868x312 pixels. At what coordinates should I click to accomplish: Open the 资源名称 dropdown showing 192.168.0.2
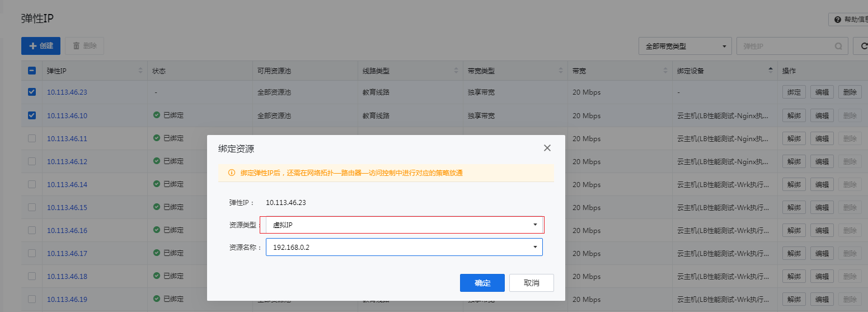(x=404, y=247)
